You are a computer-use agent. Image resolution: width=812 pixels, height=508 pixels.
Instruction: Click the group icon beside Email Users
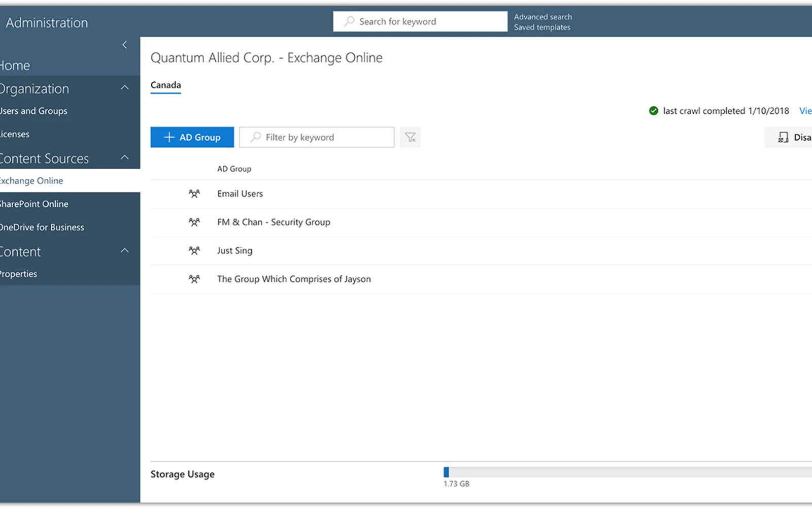[x=194, y=194]
